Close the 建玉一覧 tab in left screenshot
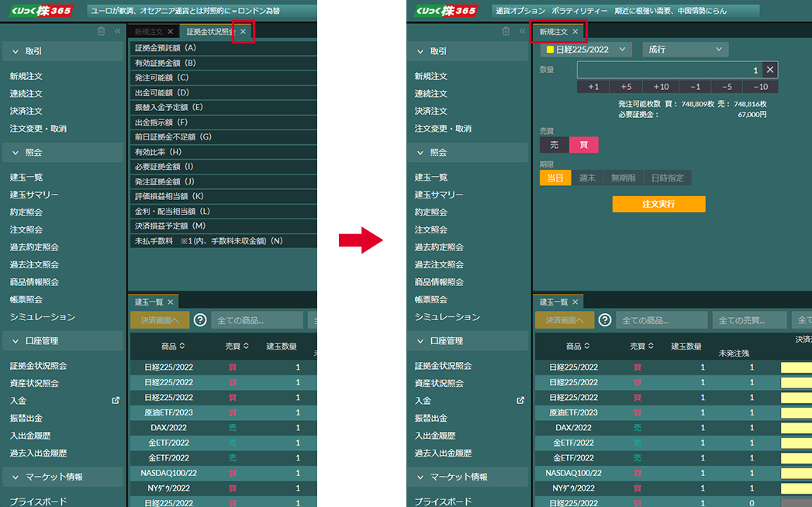Image resolution: width=812 pixels, height=507 pixels. tap(171, 302)
